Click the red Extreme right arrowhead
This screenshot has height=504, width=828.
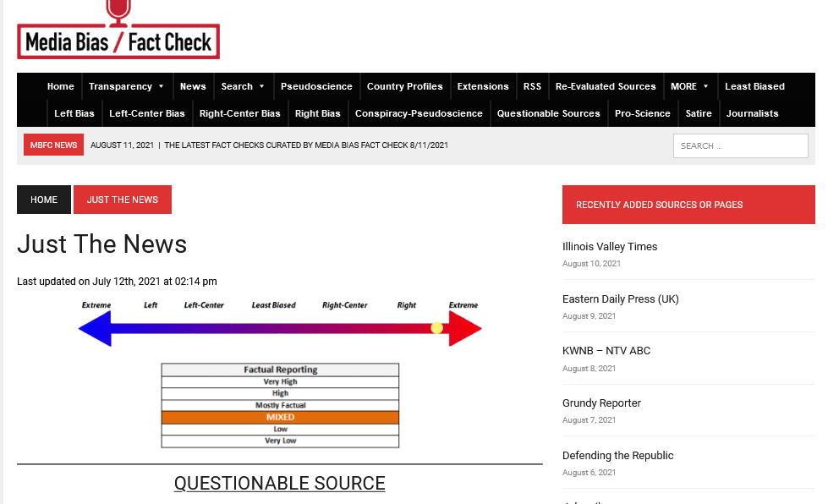click(464, 328)
